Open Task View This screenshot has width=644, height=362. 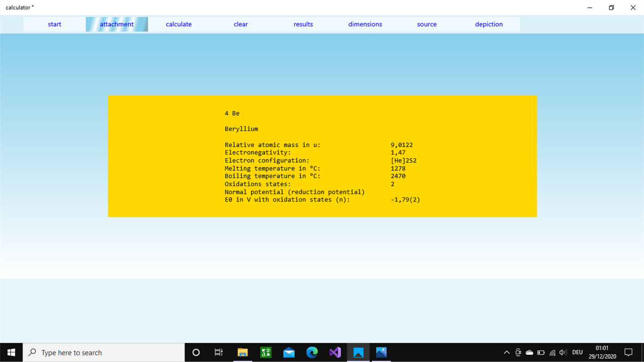point(218,352)
